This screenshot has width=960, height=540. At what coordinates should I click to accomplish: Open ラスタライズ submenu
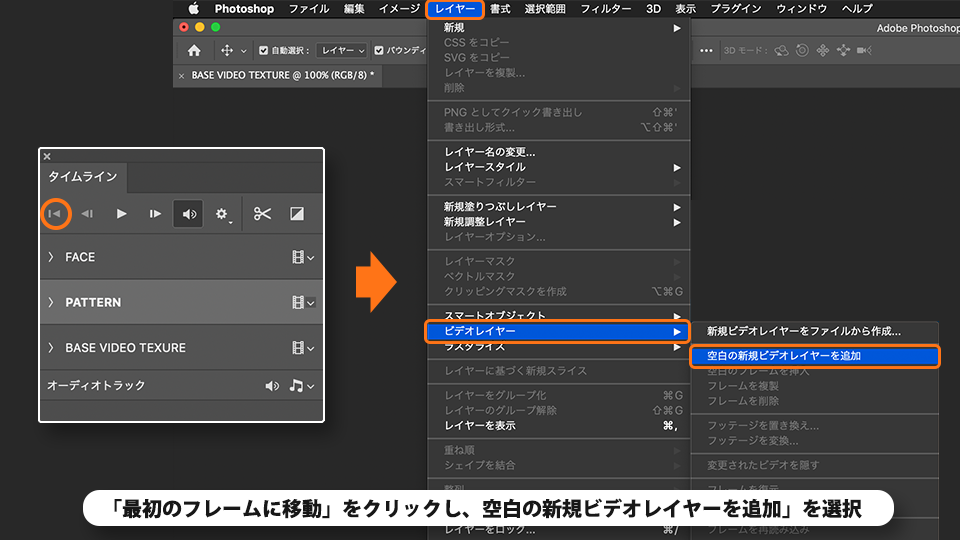(x=559, y=347)
